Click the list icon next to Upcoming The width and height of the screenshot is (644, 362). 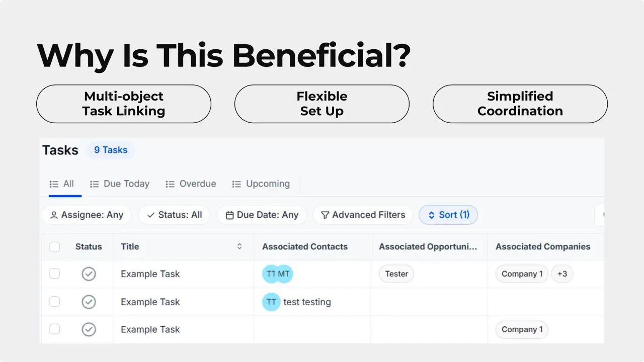click(x=236, y=184)
